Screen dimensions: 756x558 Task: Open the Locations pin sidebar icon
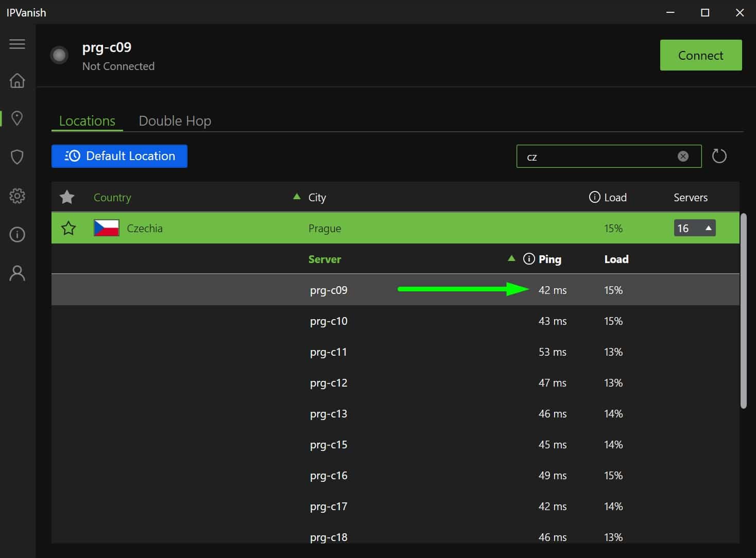tap(17, 118)
